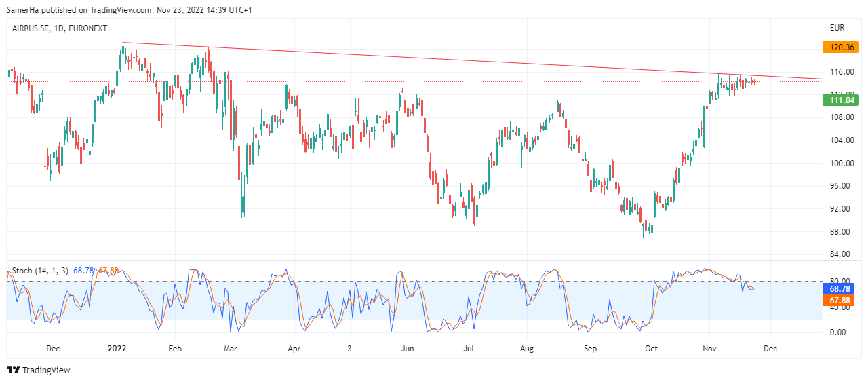868x382 pixels.
Task: Click the 2022 marker on time axis
Action: (117, 349)
